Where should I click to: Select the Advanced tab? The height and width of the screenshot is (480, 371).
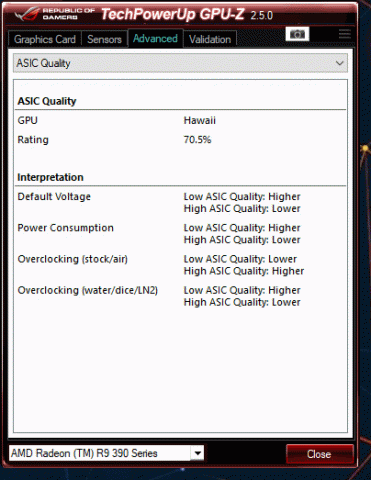(x=155, y=39)
